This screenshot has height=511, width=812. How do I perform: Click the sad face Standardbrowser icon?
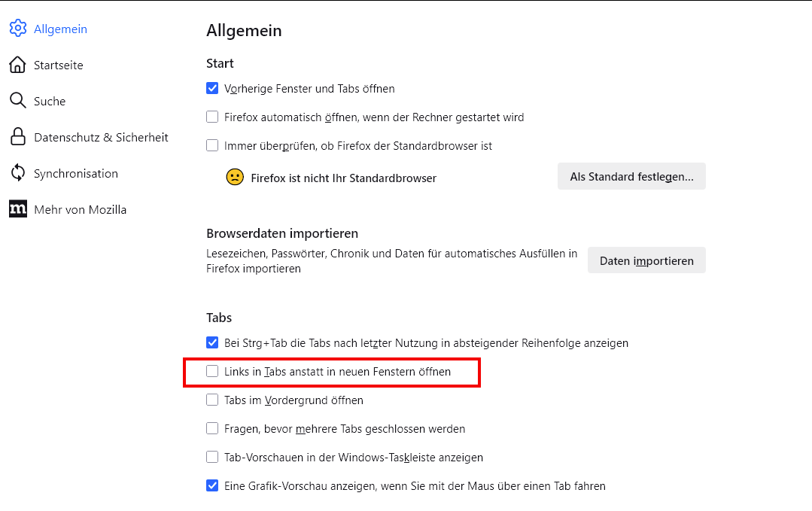(x=235, y=178)
